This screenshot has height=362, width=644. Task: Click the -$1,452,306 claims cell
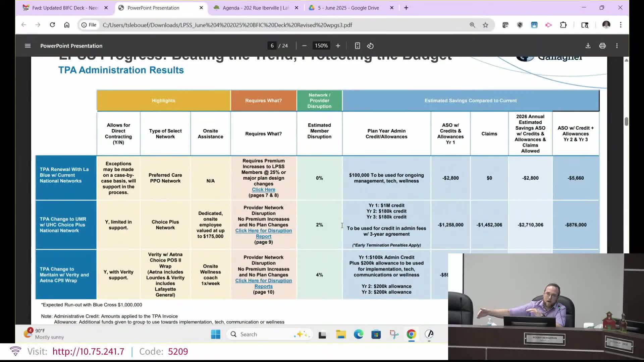tap(489, 225)
